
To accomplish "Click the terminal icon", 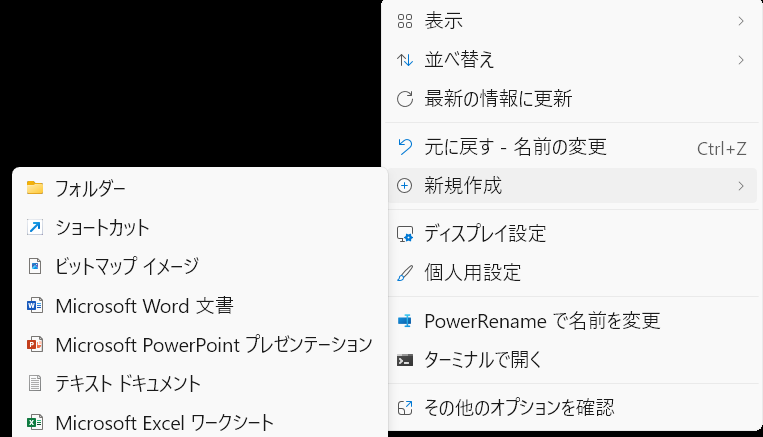I will [x=405, y=360].
